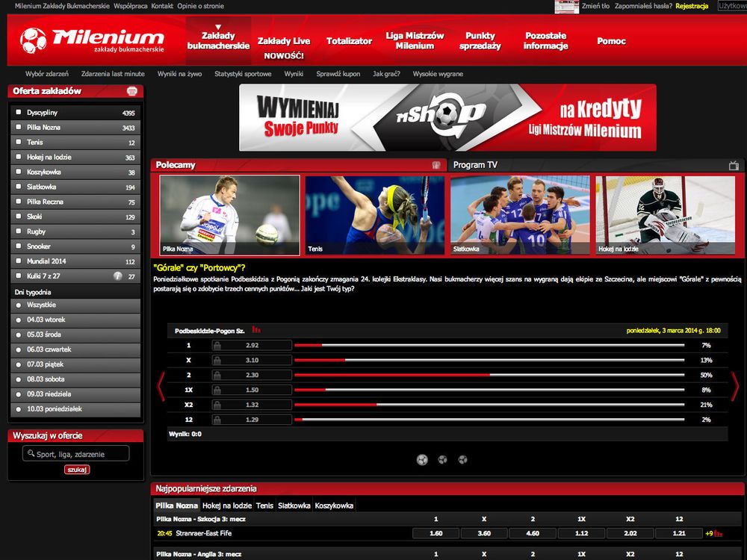The image size is (747, 560).
Task: Switch to the Koszykówka tab
Action: coord(334,505)
